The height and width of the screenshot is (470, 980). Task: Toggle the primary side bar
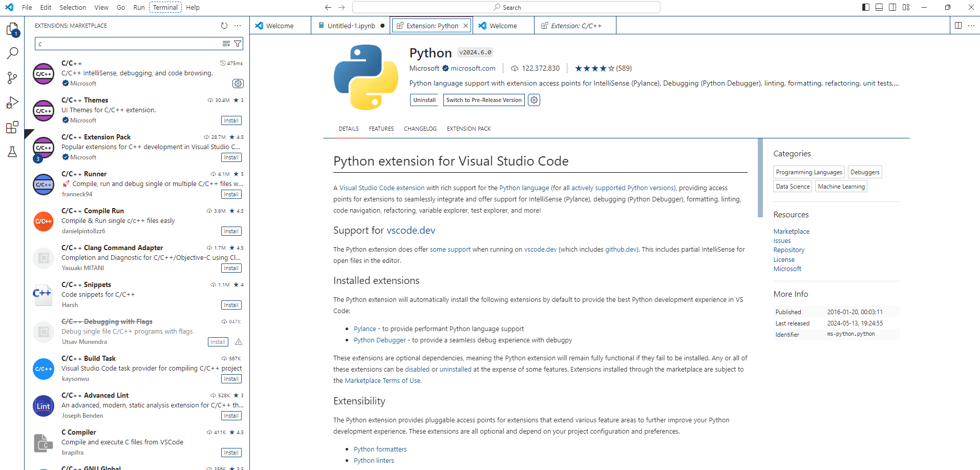pyautogui.click(x=866, y=7)
